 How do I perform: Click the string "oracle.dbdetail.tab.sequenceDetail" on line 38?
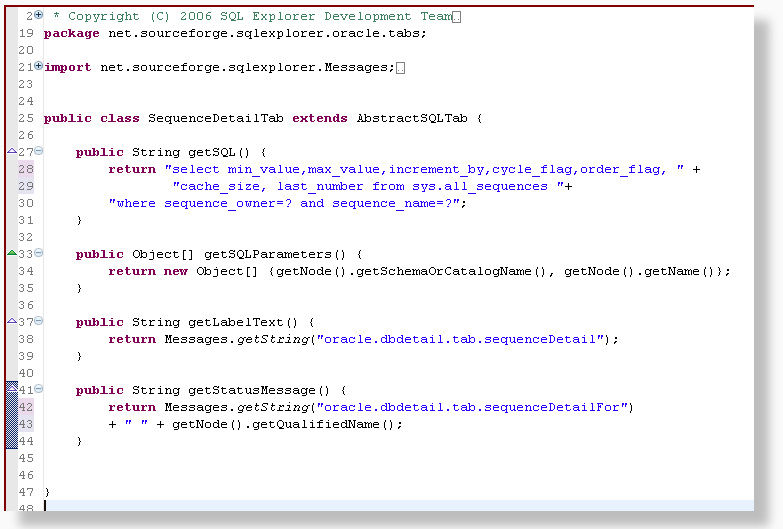point(460,339)
